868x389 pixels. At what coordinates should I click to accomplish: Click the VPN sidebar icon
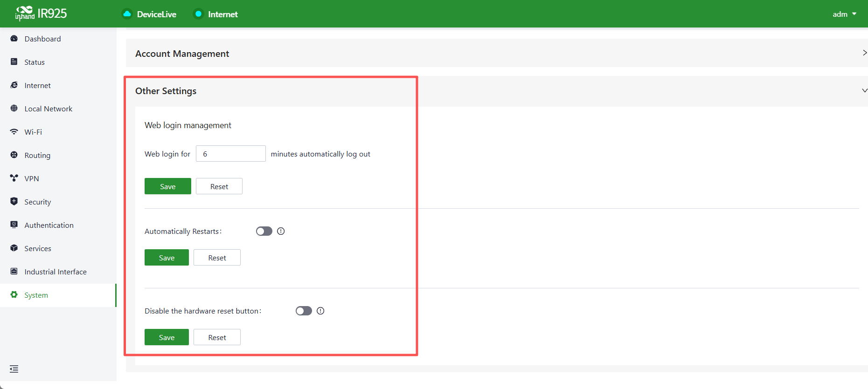14,178
